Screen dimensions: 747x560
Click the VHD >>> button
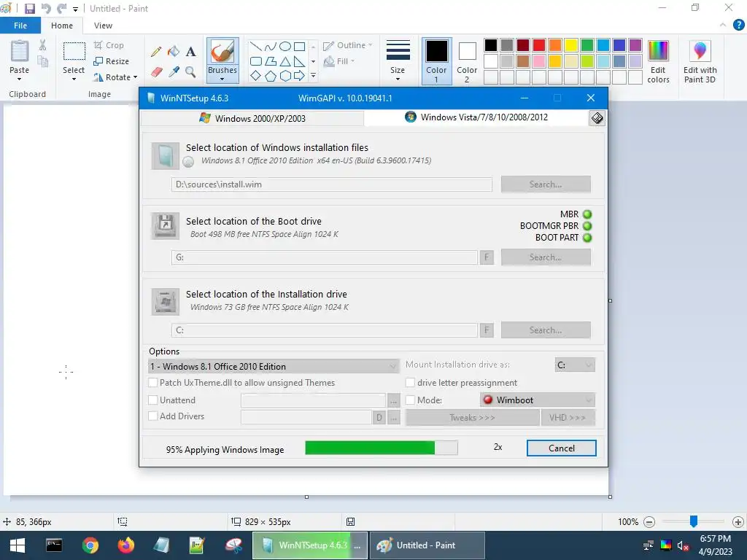tap(568, 418)
